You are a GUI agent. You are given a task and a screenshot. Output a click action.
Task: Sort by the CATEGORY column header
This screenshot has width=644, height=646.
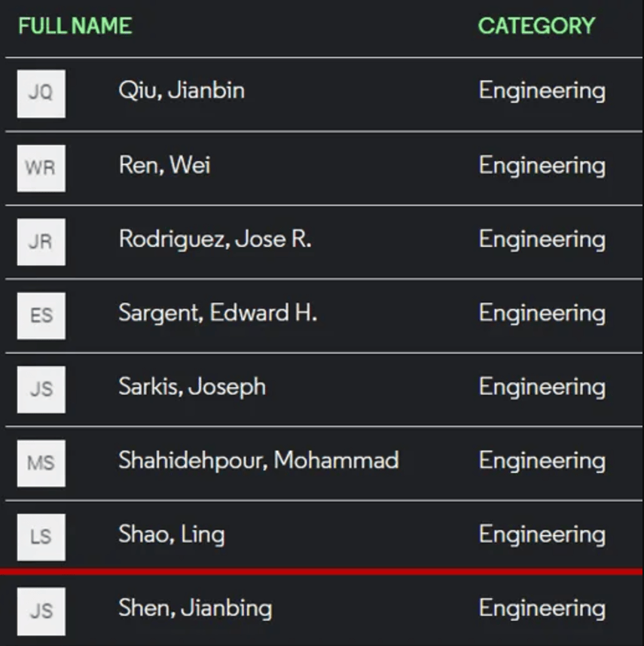[536, 26]
